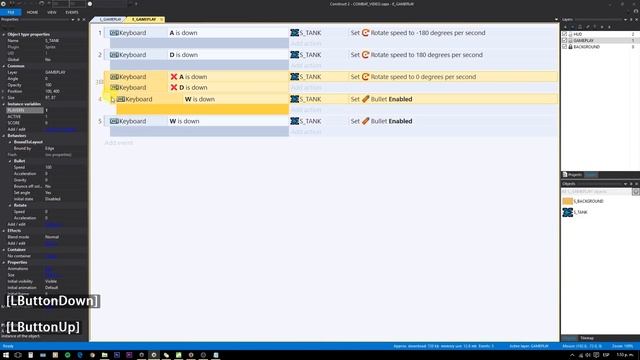The width and height of the screenshot is (640, 360).
Task: Click Rotate icon in -180 degrees action
Action: coord(365,33)
